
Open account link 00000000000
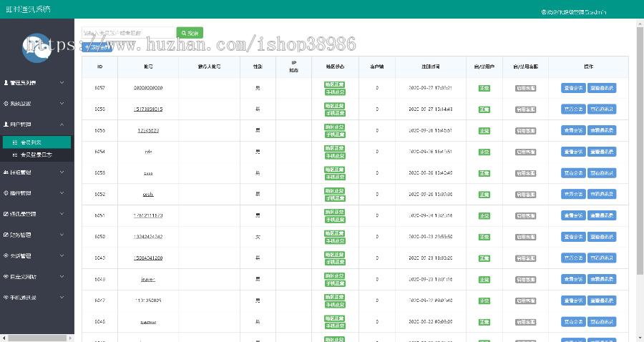click(148, 88)
